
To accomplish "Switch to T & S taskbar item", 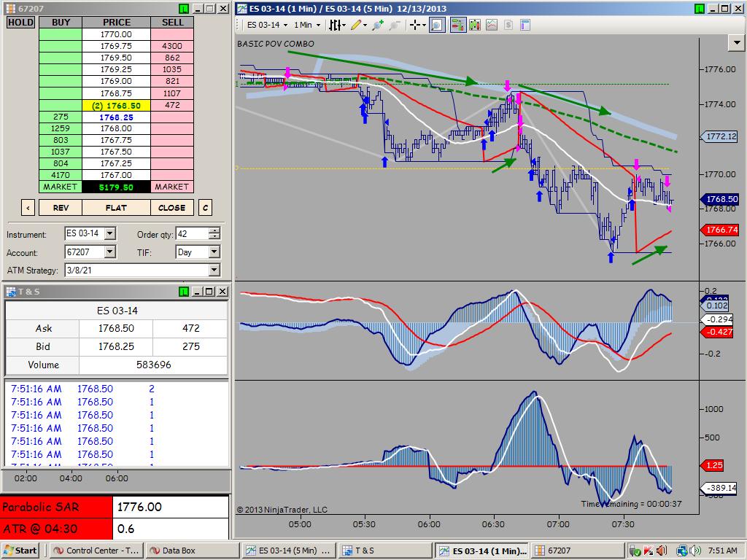I will [x=385, y=551].
